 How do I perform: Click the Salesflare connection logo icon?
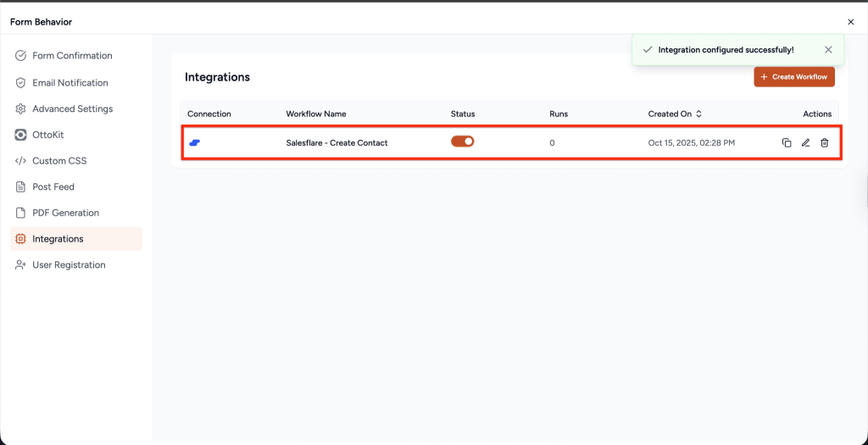tap(194, 143)
